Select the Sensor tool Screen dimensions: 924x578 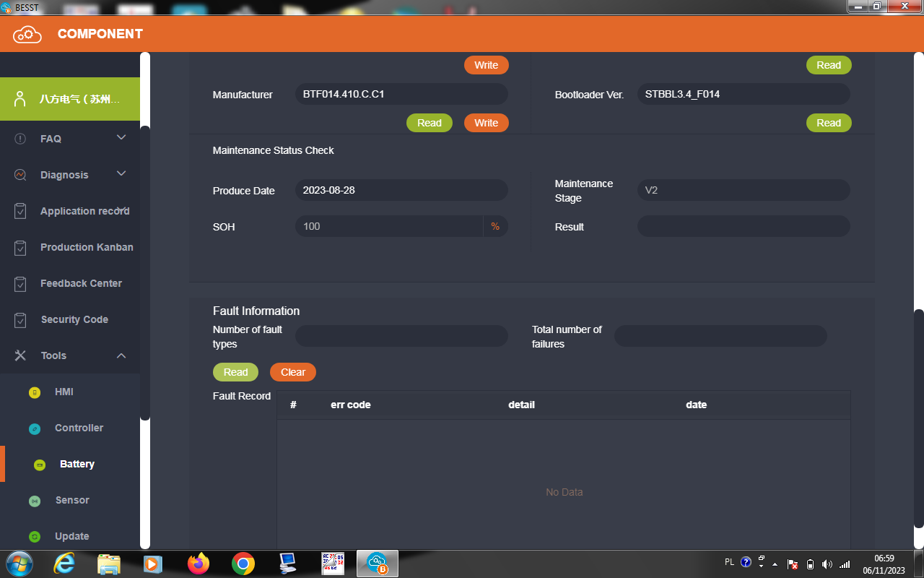point(70,500)
